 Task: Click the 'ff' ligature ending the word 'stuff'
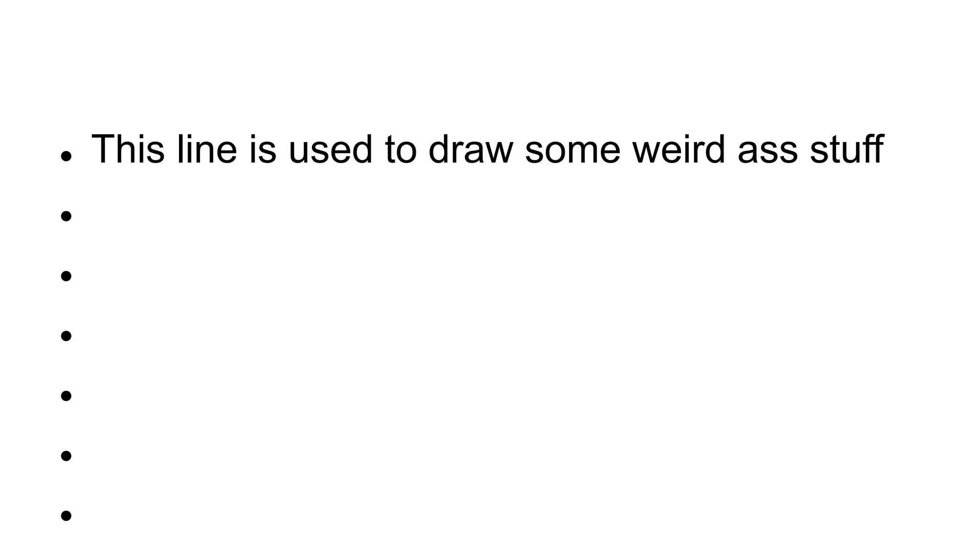(872, 149)
